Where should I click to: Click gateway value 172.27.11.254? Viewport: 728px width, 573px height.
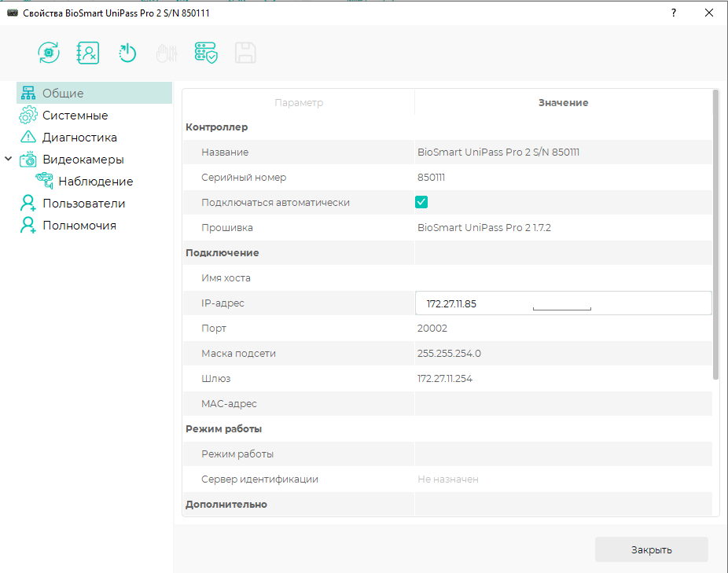pos(445,378)
